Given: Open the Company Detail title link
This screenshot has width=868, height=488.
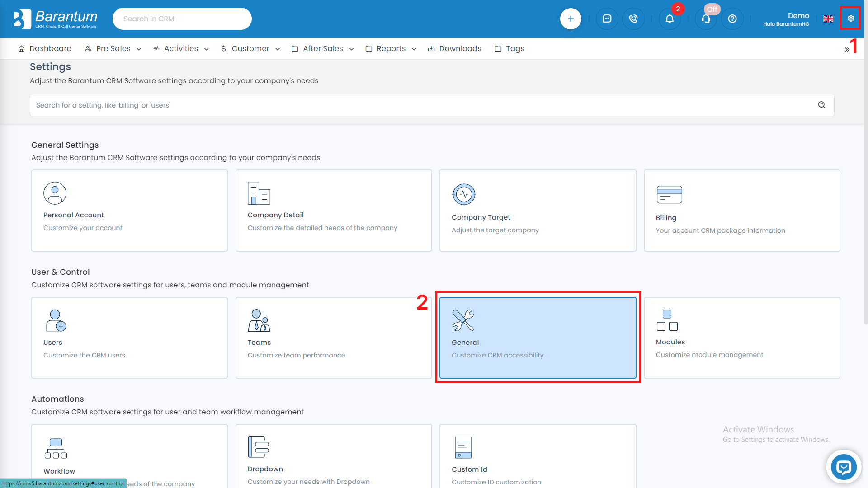Looking at the screenshot, I should click(x=275, y=215).
